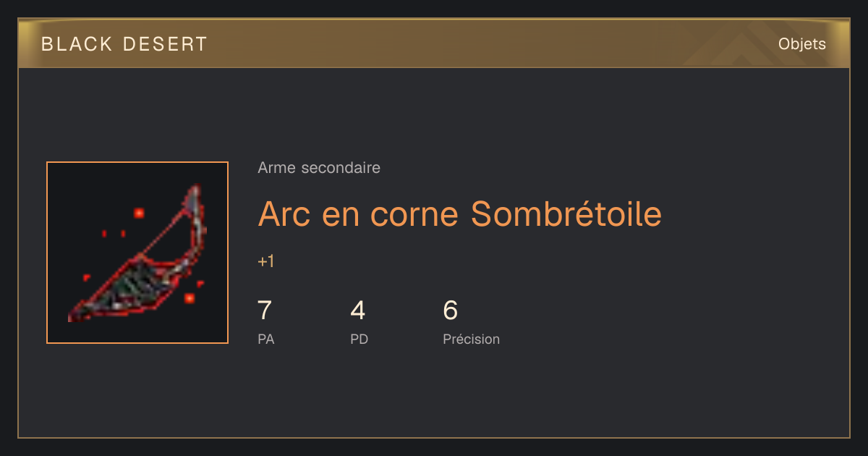Image resolution: width=868 pixels, height=456 pixels.
Task: Open the Objets link in the header
Action: click(x=801, y=44)
